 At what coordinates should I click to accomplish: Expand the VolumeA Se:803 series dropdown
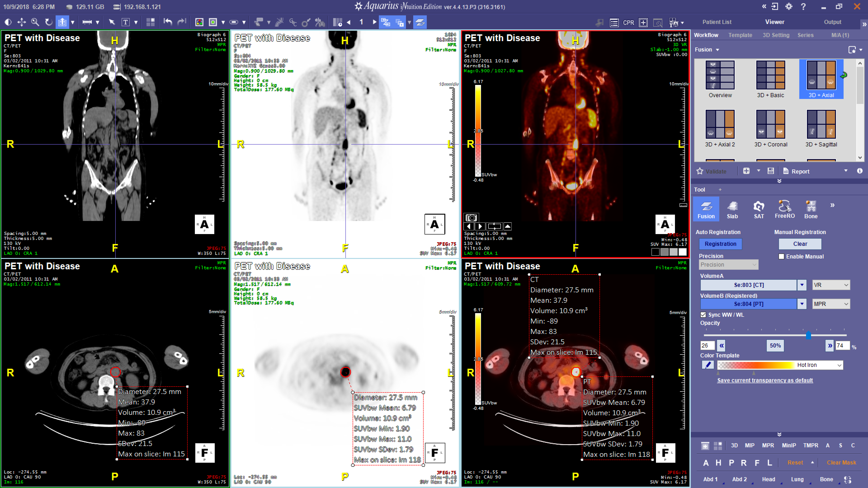coord(802,285)
